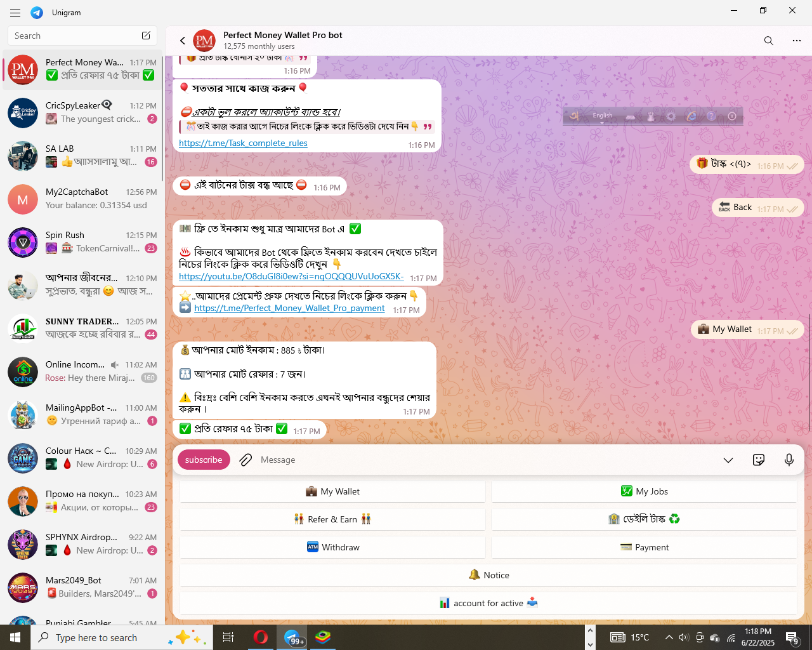Open the muted Online Income chat

pyautogui.click(x=82, y=372)
